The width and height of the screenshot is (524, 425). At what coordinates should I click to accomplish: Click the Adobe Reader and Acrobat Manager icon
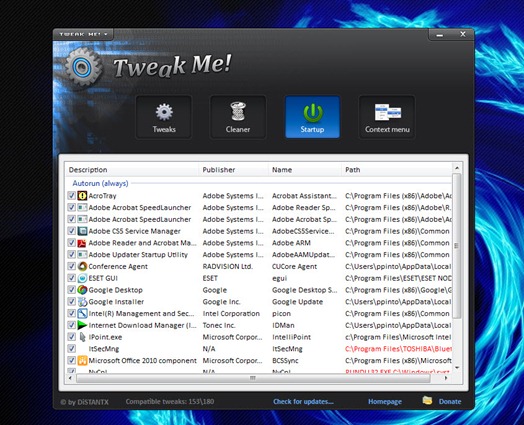pos(82,243)
